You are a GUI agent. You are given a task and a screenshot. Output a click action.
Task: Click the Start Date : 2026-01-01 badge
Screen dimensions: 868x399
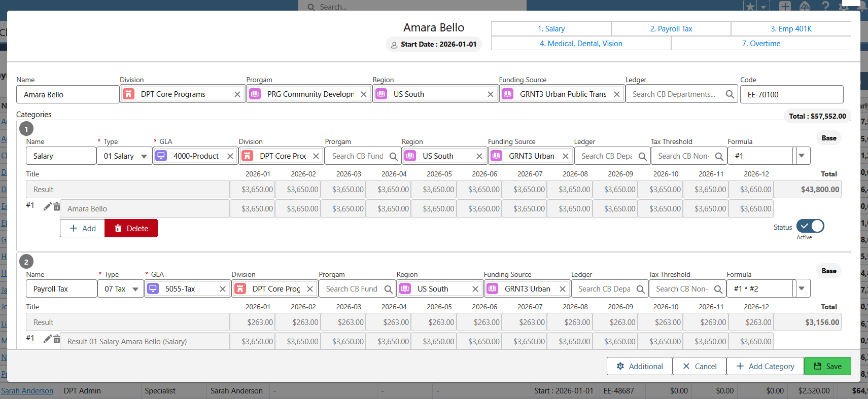(434, 44)
